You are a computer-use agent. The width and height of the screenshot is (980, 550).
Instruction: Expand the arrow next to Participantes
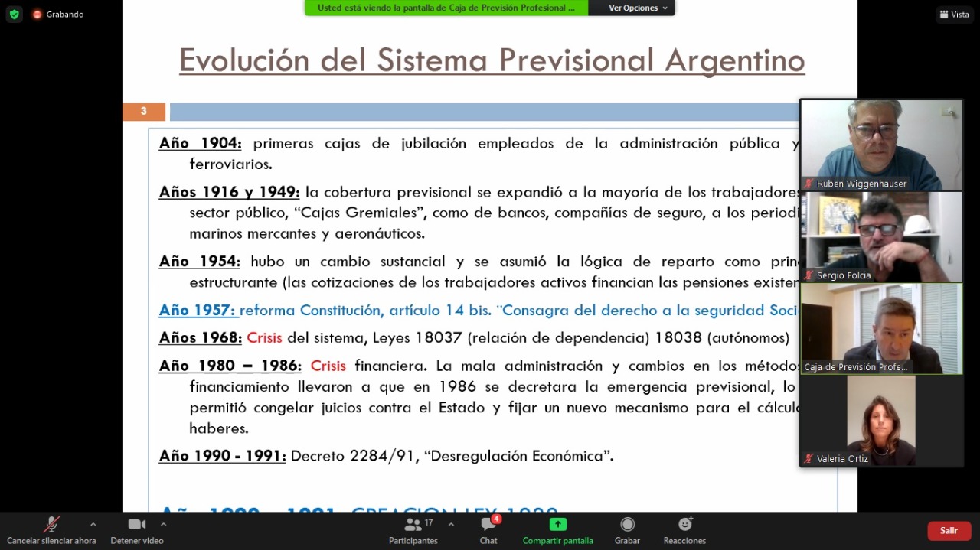451,524
